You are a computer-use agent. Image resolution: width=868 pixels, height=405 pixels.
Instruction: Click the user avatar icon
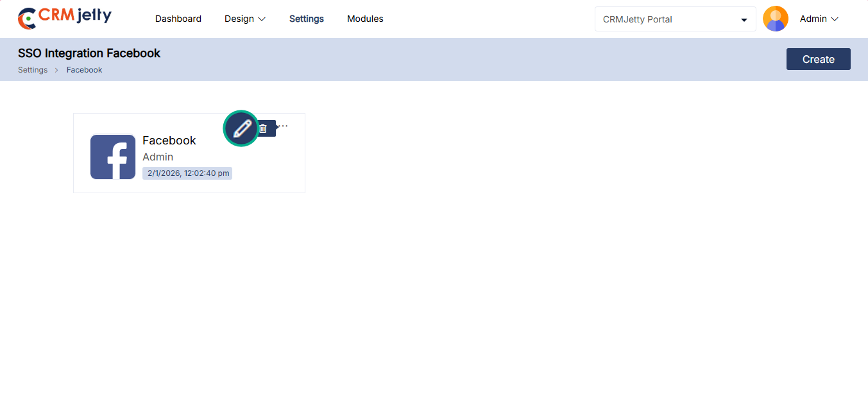click(775, 19)
